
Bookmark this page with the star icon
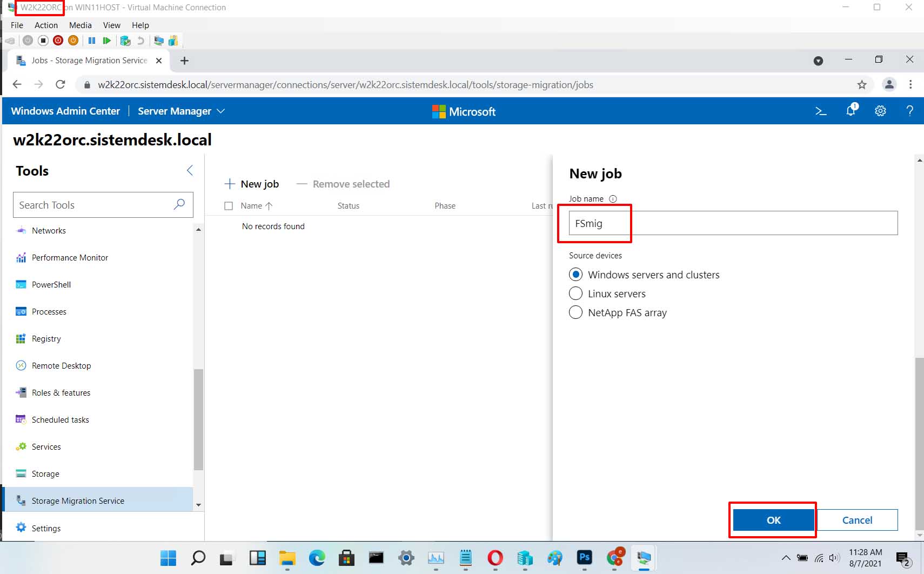pyautogui.click(x=862, y=85)
